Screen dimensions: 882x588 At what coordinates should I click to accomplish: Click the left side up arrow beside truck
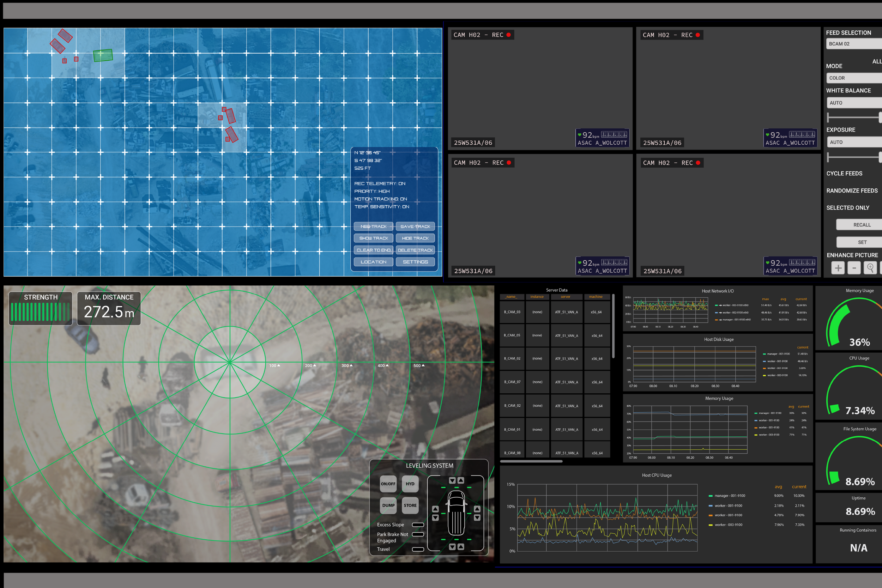point(435,509)
